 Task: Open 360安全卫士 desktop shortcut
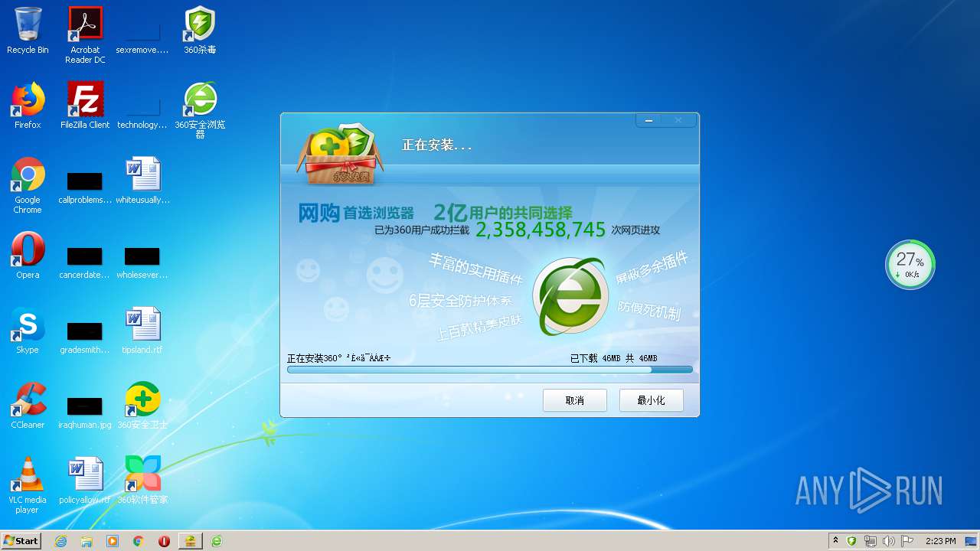click(142, 406)
